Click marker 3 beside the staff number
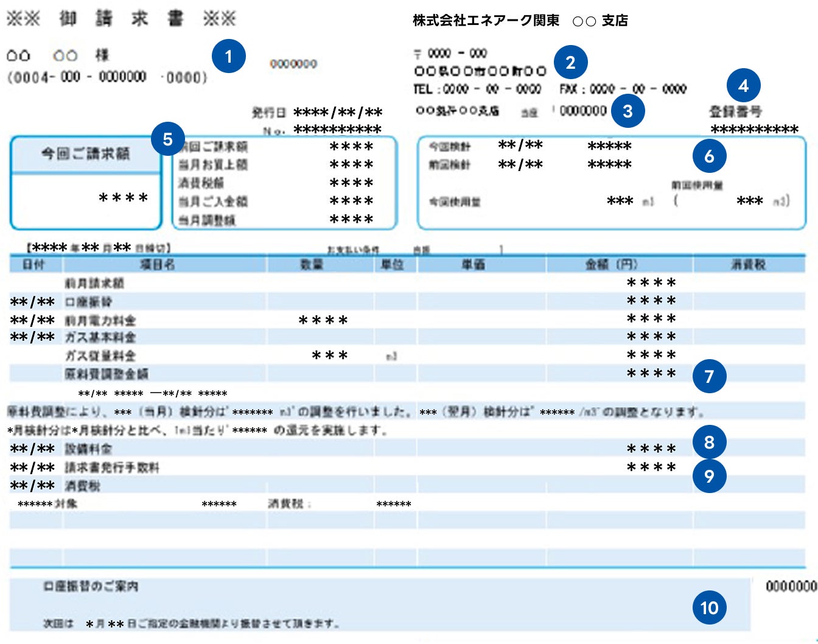This screenshot has width=818, height=644. (x=627, y=111)
